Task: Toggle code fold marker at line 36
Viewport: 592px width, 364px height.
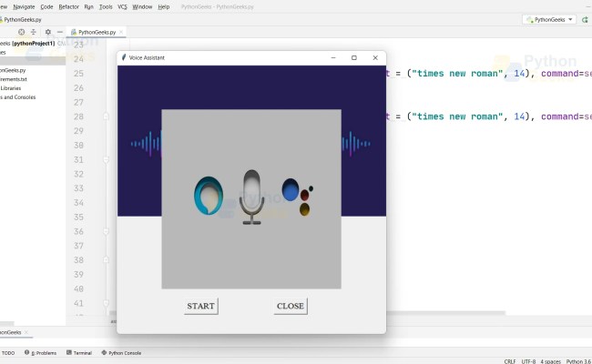Action: (106, 231)
